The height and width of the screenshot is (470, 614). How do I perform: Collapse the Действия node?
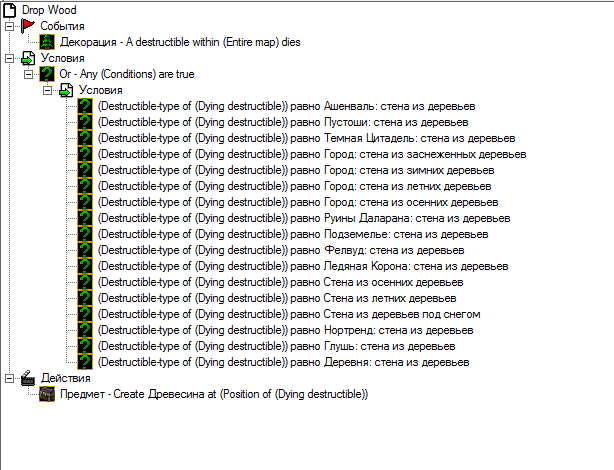9,378
